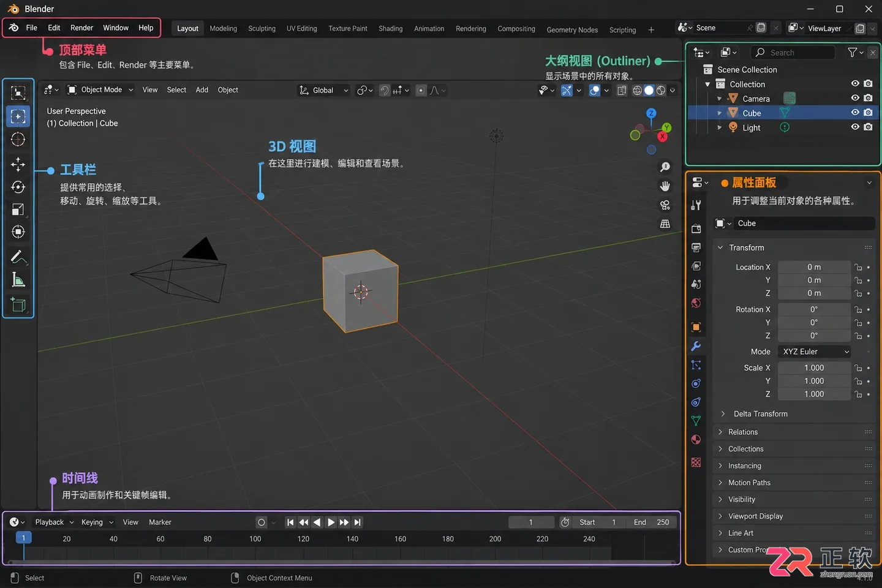Toggle camera view gizmo icon
The height and width of the screenshot is (588, 882).
pyautogui.click(x=665, y=205)
